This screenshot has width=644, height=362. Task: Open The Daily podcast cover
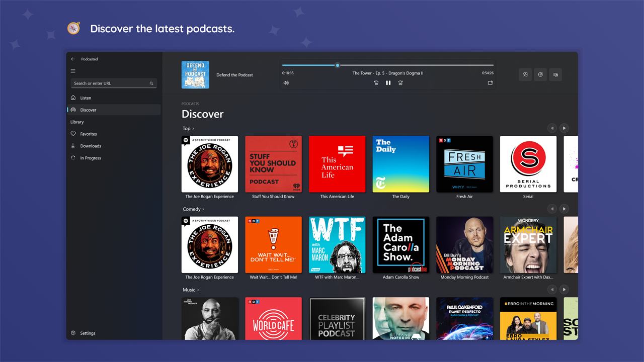tap(401, 164)
